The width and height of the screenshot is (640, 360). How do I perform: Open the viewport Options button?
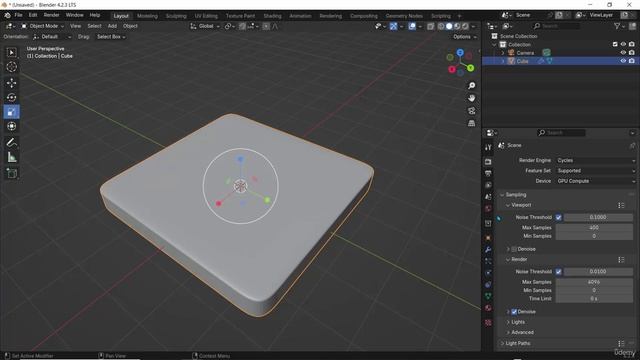[464, 37]
